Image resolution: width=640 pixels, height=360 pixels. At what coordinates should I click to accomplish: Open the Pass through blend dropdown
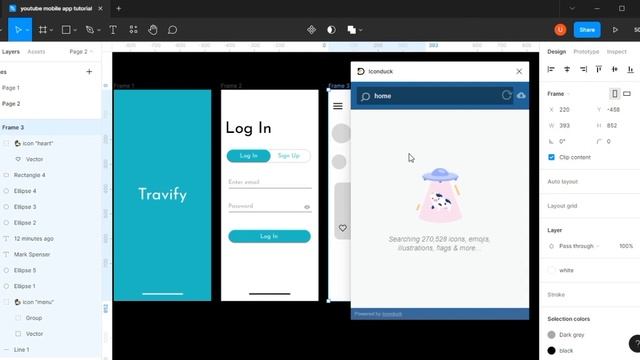[579, 246]
